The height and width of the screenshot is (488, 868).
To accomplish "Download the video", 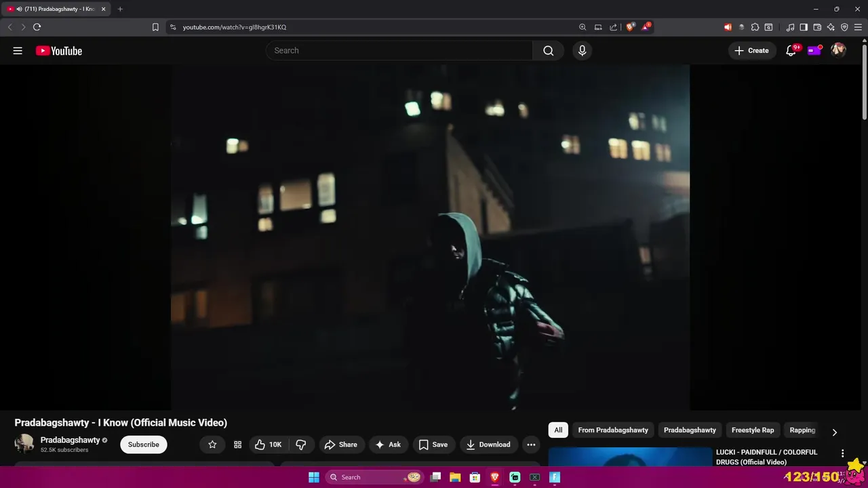I will pyautogui.click(x=489, y=445).
